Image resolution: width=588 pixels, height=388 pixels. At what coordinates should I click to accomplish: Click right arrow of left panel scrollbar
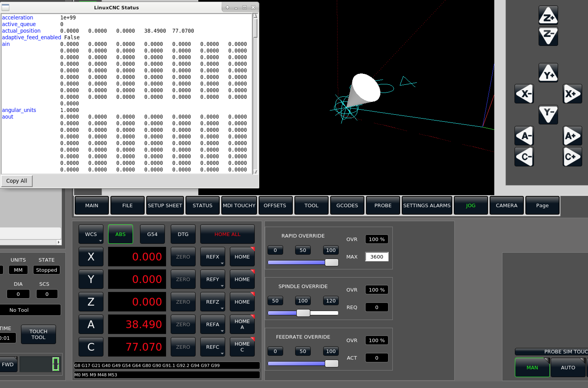pyautogui.click(x=59, y=242)
